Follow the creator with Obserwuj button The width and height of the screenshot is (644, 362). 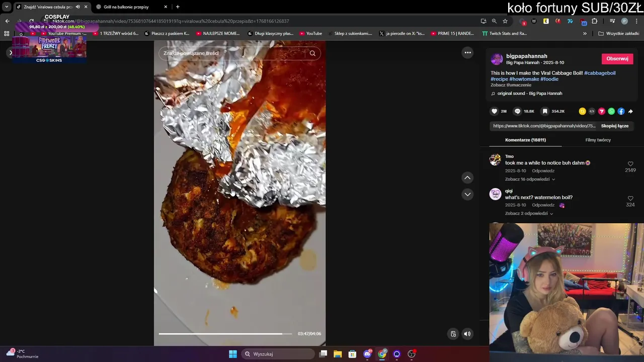tap(617, 59)
